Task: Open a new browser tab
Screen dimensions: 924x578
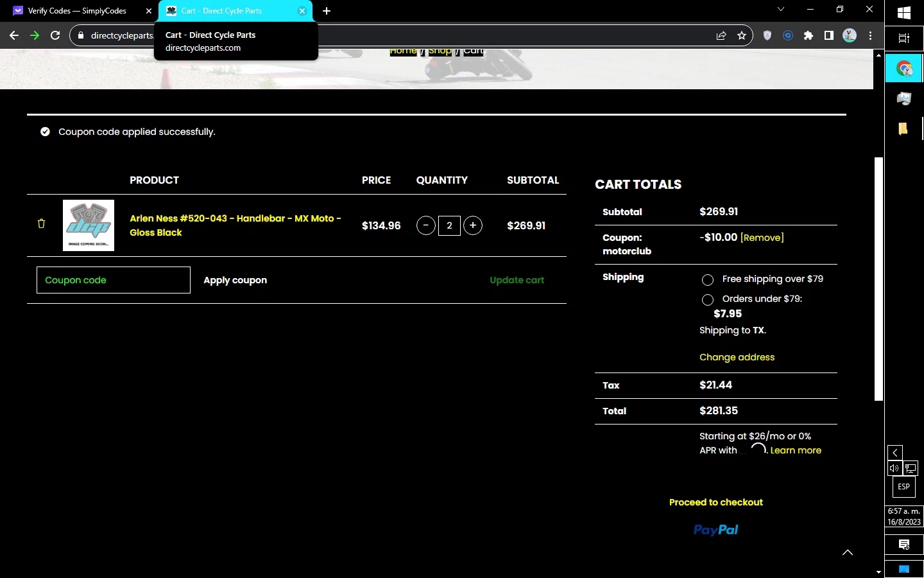Action: pos(327,11)
